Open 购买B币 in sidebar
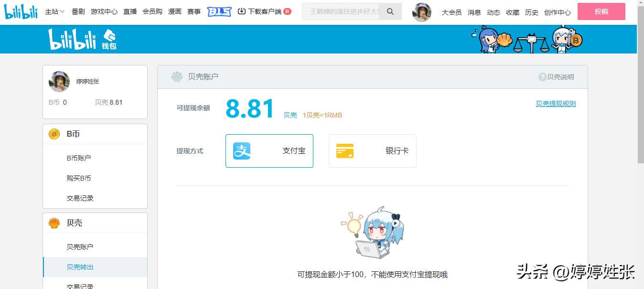The height and width of the screenshot is (289, 644). tap(79, 178)
